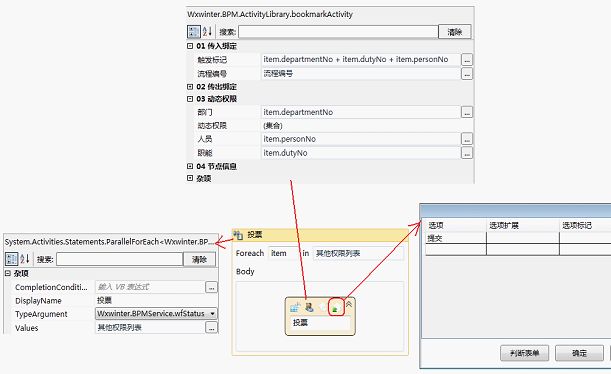Sort ParallelForEach properties alphabetically
The width and height of the screenshot is (611, 374).
click(x=25, y=259)
